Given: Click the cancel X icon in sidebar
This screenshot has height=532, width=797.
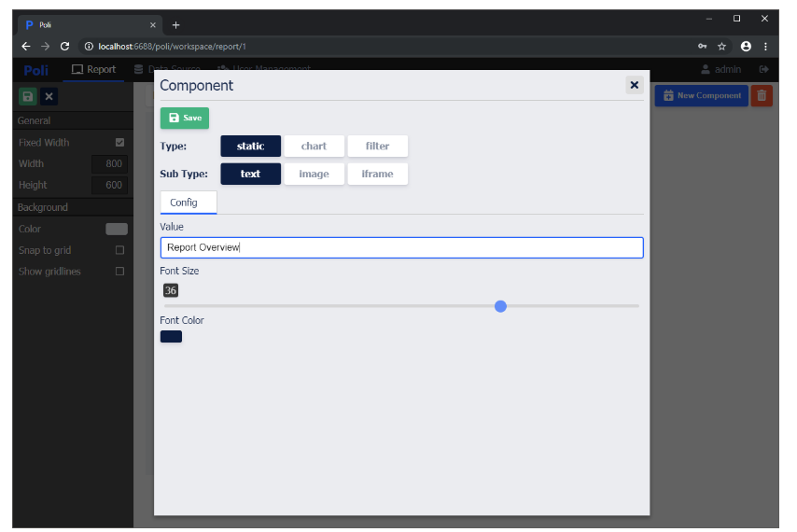Looking at the screenshot, I should [49, 96].
